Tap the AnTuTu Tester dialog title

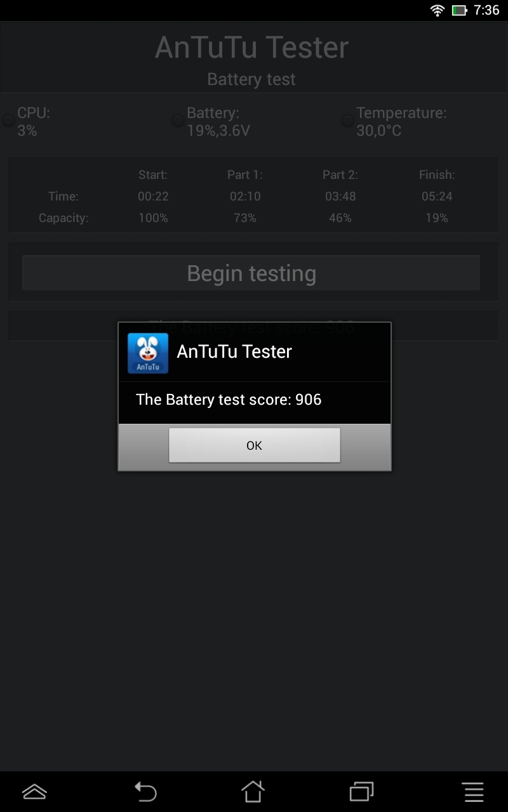point(234,351)
